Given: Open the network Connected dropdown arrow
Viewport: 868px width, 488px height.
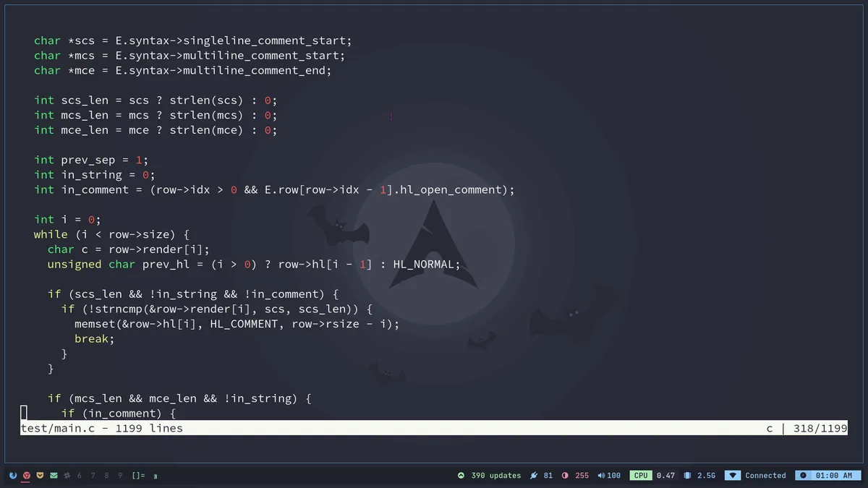Looking at the screenshot, I should (x=733, y=475).
